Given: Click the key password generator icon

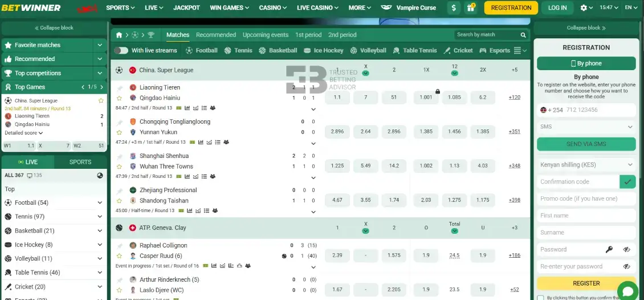Looking at the screenshot, I should (609, 249).
